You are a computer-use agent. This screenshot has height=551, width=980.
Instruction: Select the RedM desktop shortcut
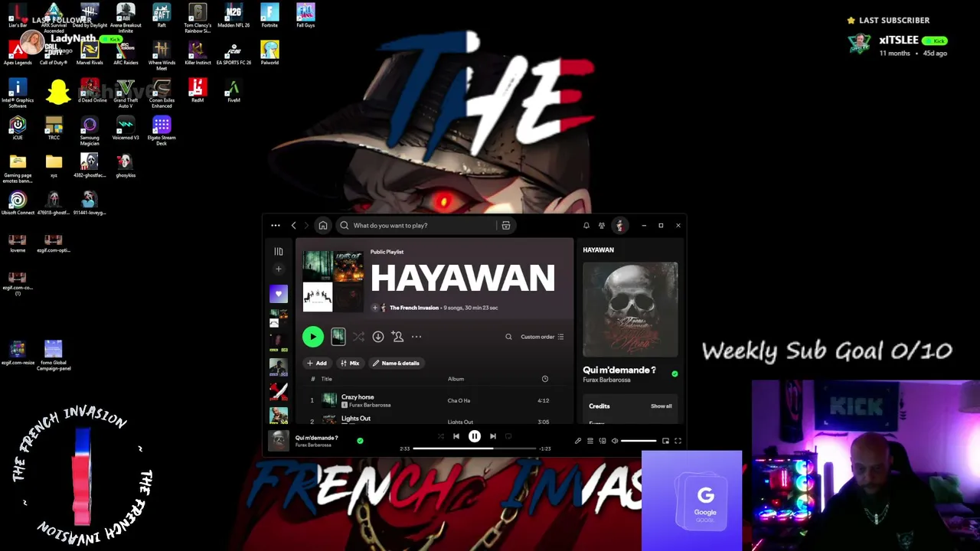pyautogui.click(x=198, y=91)
